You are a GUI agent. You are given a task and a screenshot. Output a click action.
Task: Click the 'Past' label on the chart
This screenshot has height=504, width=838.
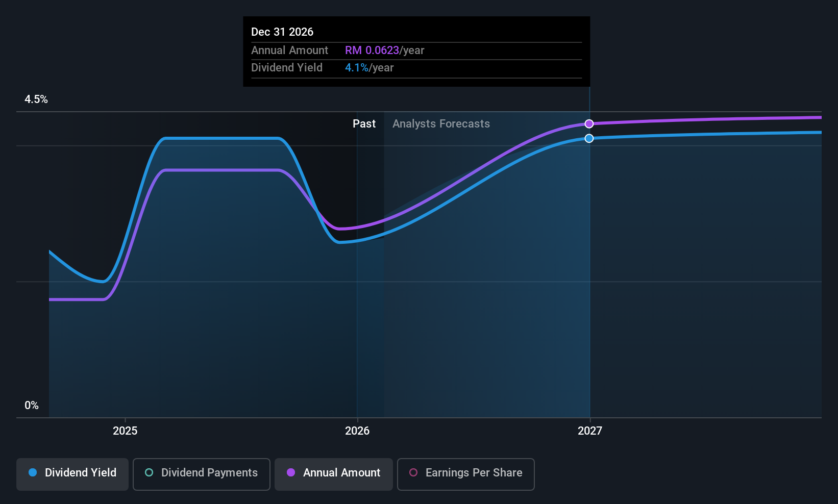(x=364, y=124)
